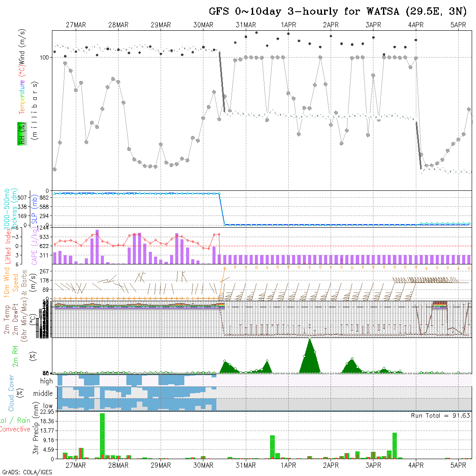Select the 1APR date on bottom axis
This screenshot has height=476, width=476.
[288, 465]
